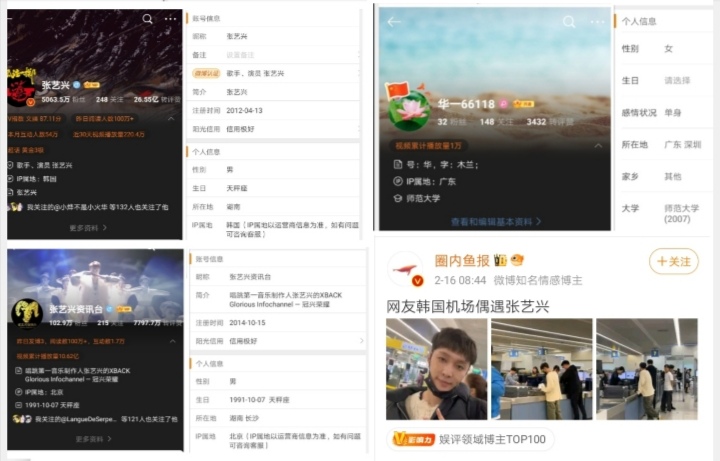Open 张艺兴资讯台 profile avatar
Viewport: 720px width, 461px height.
tap(27, 313)
